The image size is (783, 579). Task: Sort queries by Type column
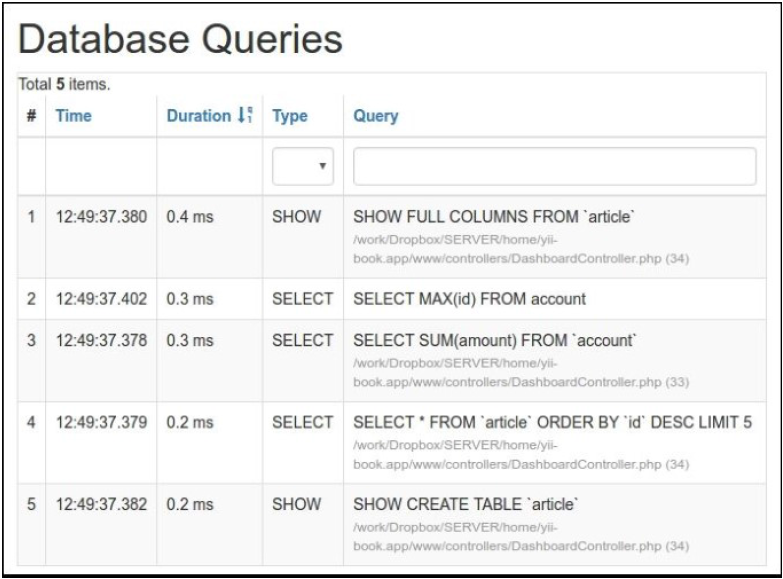tap(290, 116)
